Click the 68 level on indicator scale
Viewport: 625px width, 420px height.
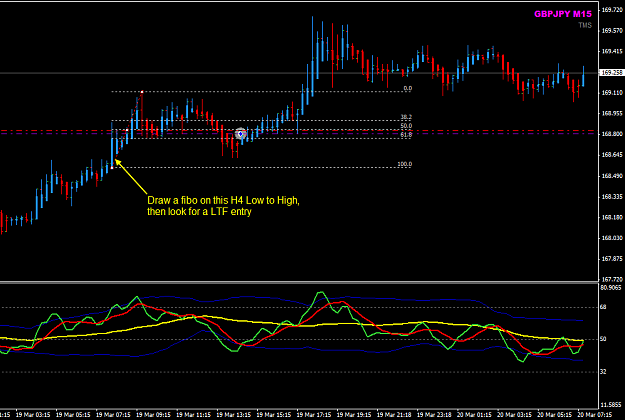(x=603, y=307)
